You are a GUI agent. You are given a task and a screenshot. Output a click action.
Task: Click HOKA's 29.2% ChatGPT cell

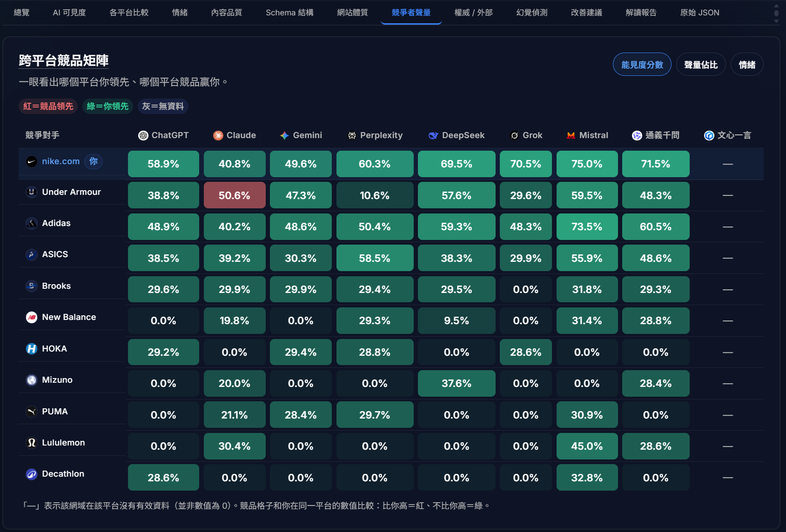[163, 352]
